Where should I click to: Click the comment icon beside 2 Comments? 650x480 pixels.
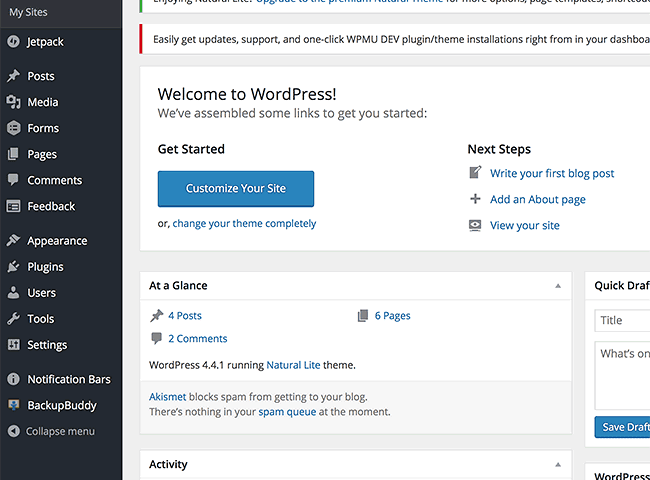coord(156,338)
